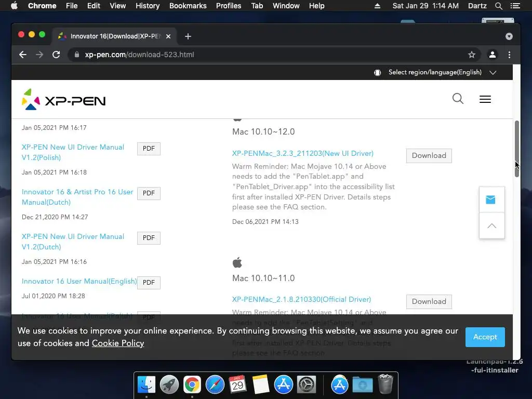Open the XP-PEN hamburger menu
This screenshot has width=532, height=399.
[485, 99]
